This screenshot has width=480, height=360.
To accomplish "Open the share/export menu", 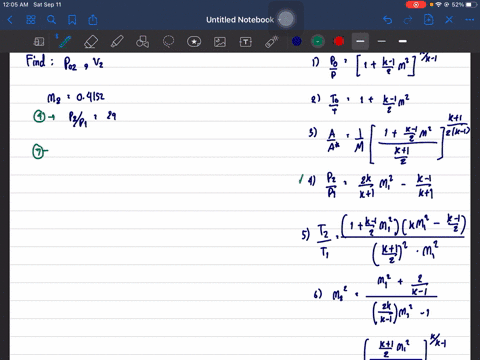I will click(x=93, y=20).
